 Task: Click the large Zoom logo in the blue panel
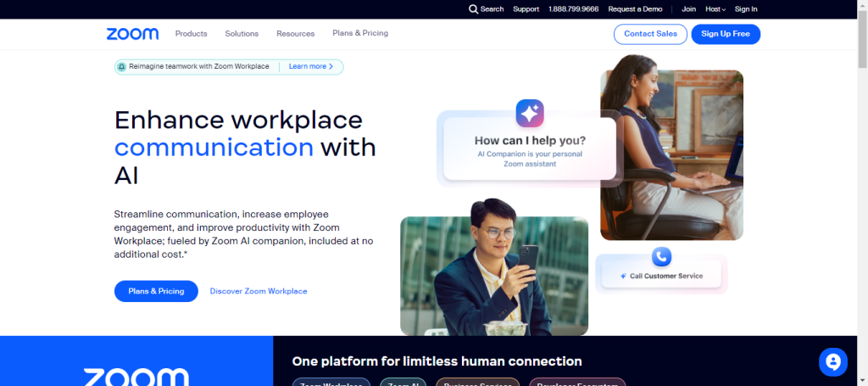[x=136, y=377]
